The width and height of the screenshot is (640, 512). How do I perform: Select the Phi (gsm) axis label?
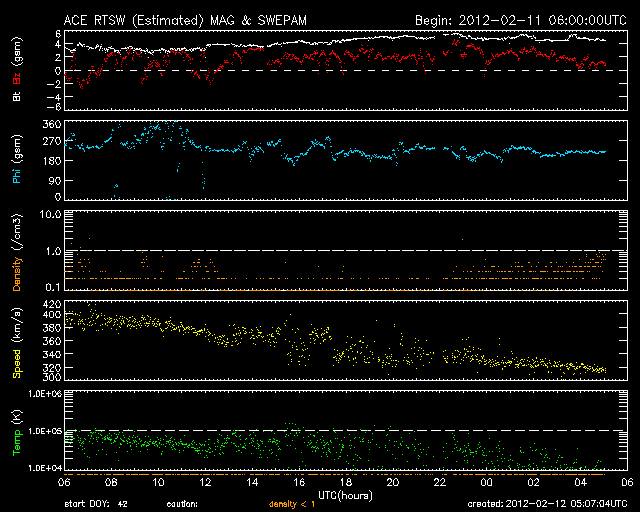pos(17,160)
